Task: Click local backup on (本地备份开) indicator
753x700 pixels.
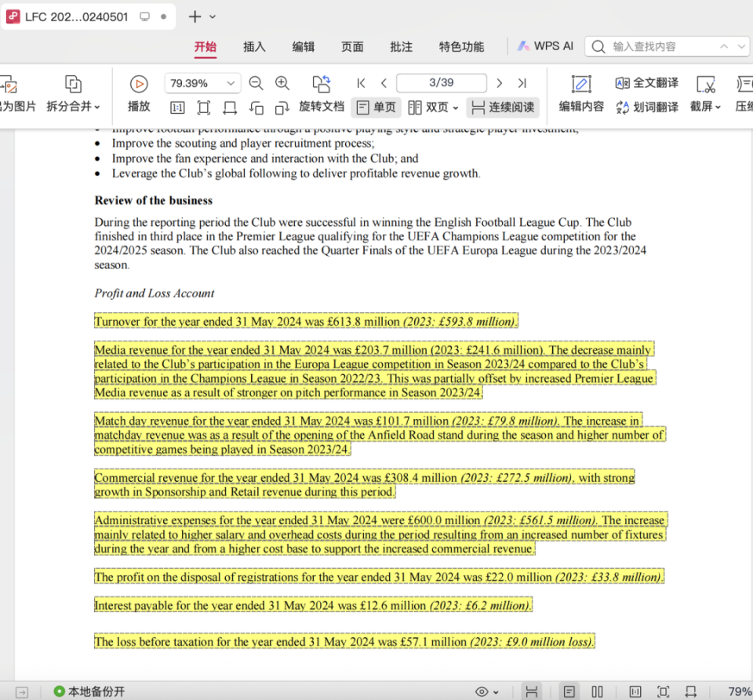Action: click(x=89, y=691)
